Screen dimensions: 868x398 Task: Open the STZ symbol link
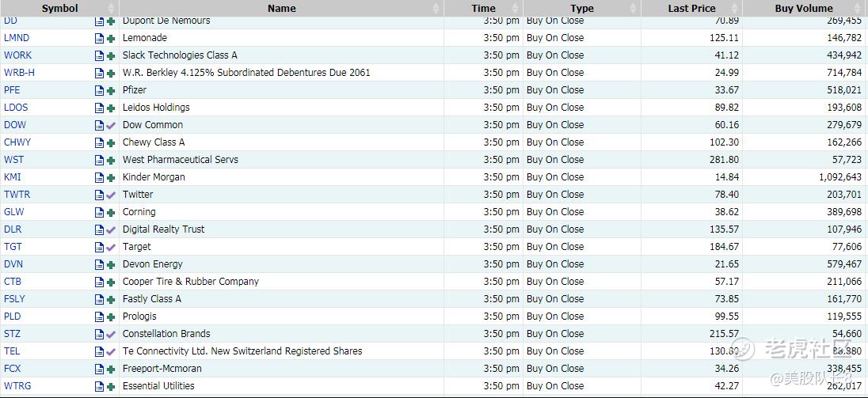(x=12, y=334)
